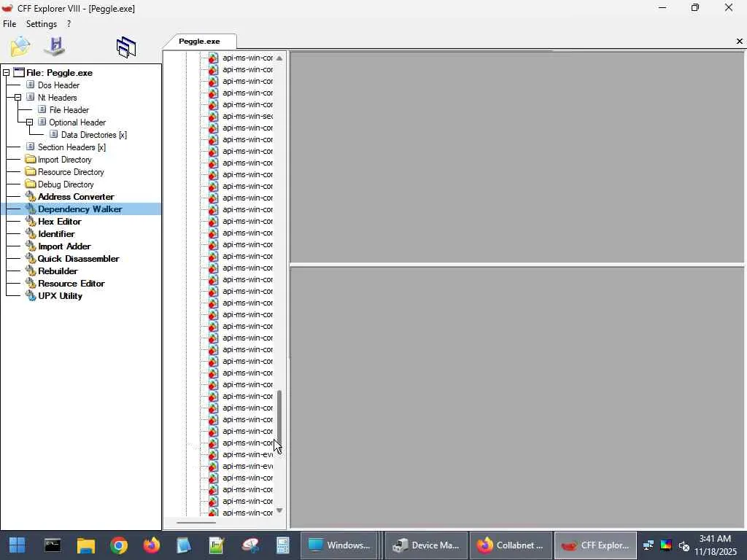Click the dependency list scroll-up arrow

point(279,58)
